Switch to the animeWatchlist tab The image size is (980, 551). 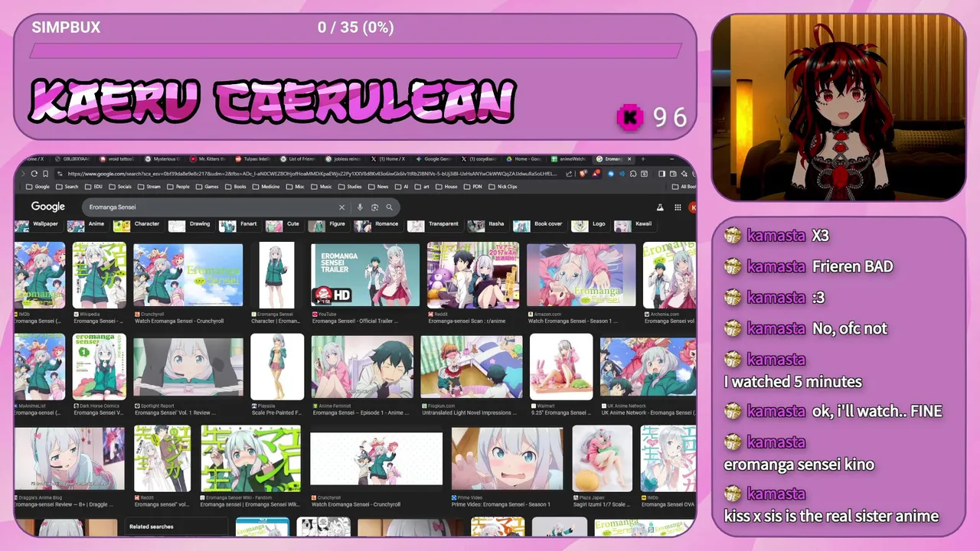pyautogui.click(x=570, y=158)
